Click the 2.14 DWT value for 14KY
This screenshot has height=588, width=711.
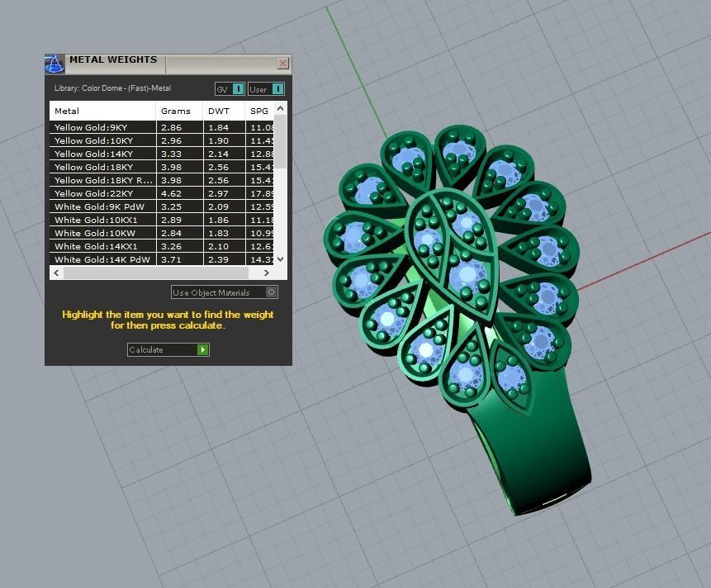pos(218,154)
